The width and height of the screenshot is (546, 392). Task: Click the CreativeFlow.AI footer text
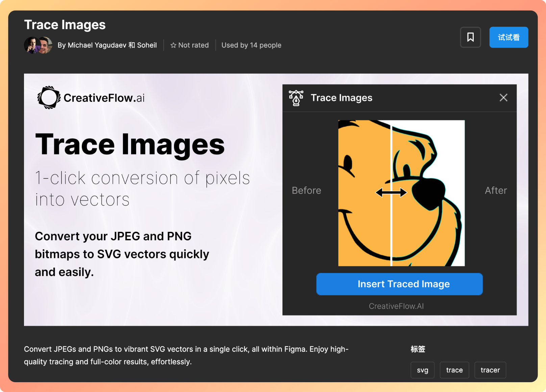(396, 306)
